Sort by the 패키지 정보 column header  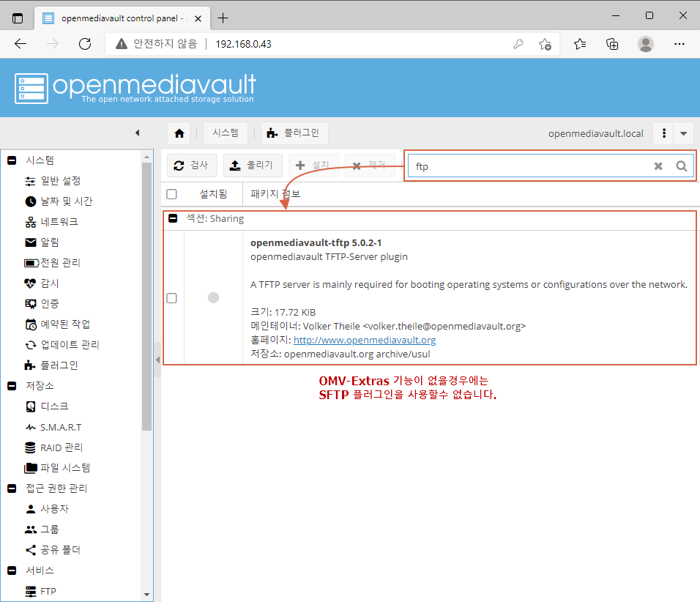(275, 194)
